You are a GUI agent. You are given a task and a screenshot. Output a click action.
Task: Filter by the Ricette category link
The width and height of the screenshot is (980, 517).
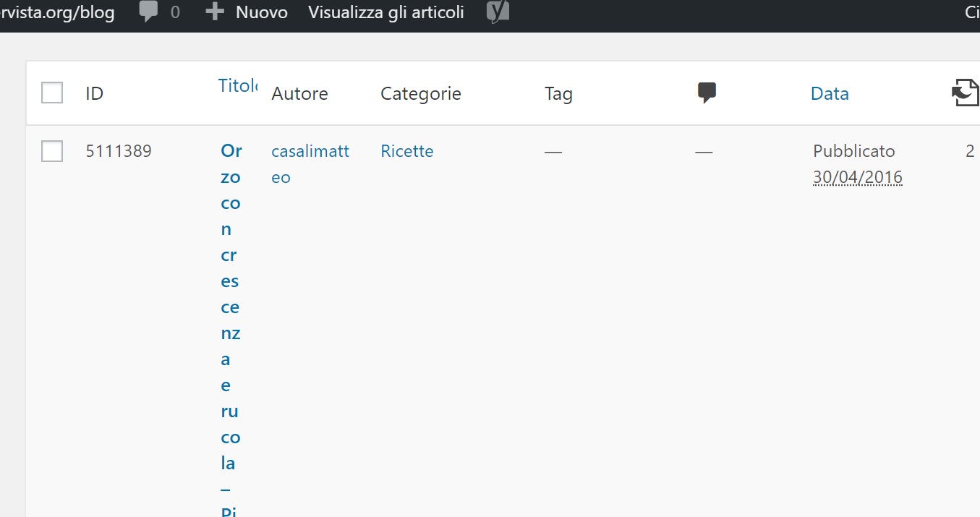click(x=406, y=151)
